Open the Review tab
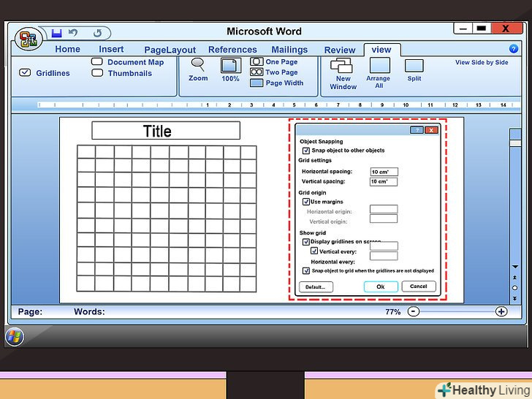 click(340, 50)
